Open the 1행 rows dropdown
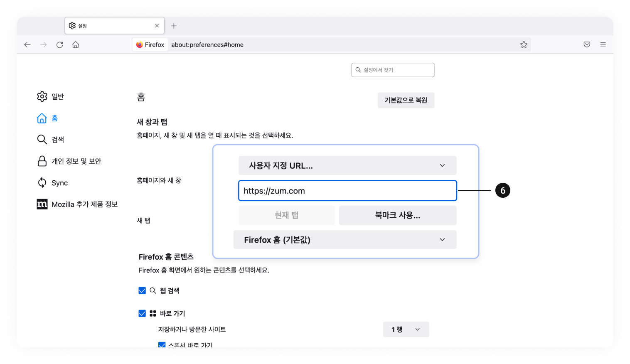The width and height of the screenshot is (630, 364). pos(406,329)
